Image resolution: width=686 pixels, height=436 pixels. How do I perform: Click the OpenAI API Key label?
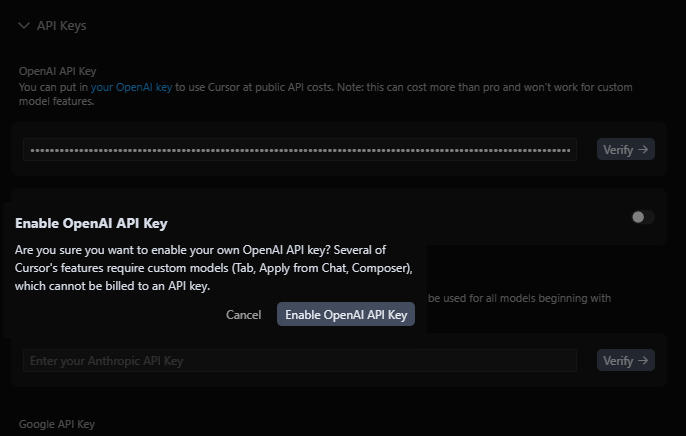pyautogui.click(x=57, y=71)
